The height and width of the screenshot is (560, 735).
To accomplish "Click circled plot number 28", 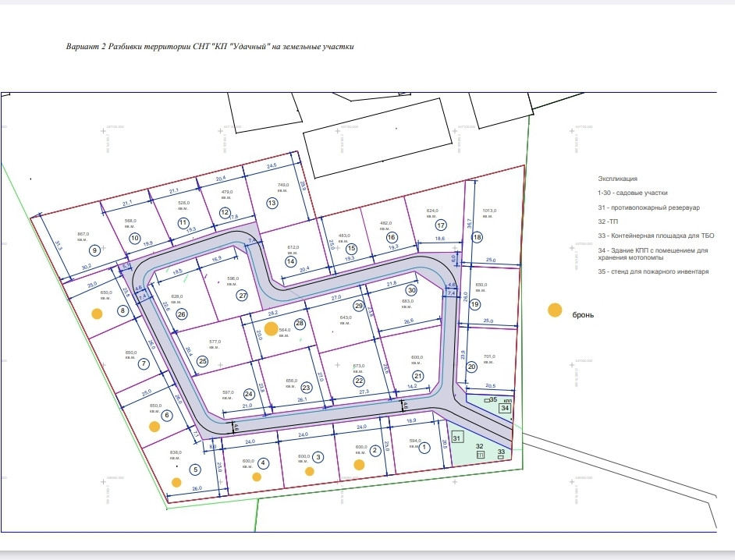I will pos(300,324).
